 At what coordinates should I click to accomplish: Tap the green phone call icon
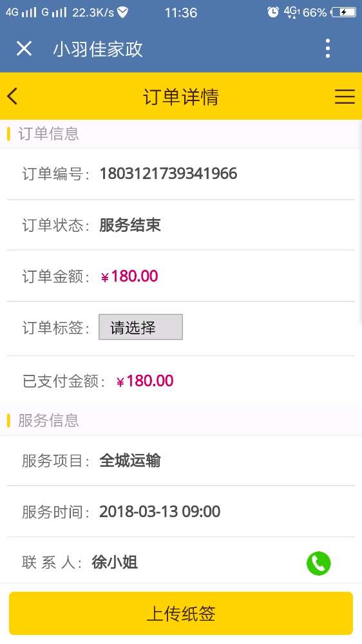pyautogui.click(x=318, y=563)
